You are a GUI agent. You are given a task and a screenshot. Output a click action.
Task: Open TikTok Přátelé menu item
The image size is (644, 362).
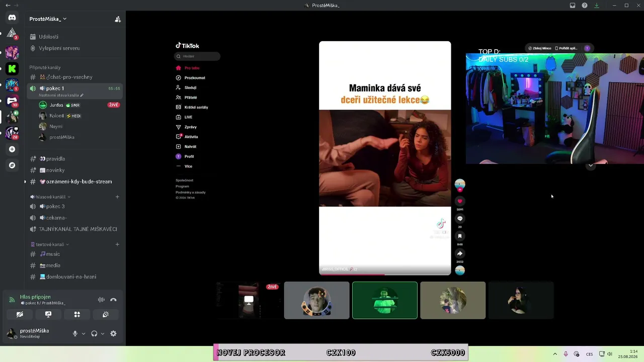[186, 98]
